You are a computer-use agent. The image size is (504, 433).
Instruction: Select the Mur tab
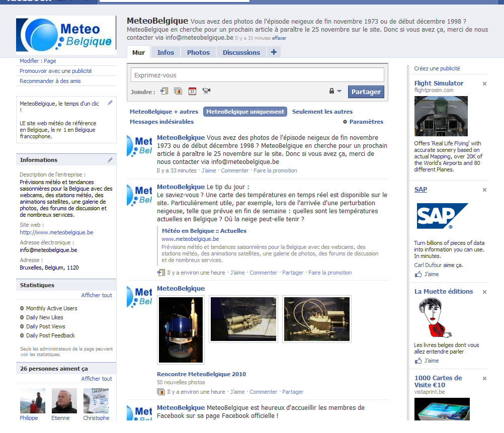(138, 52)
